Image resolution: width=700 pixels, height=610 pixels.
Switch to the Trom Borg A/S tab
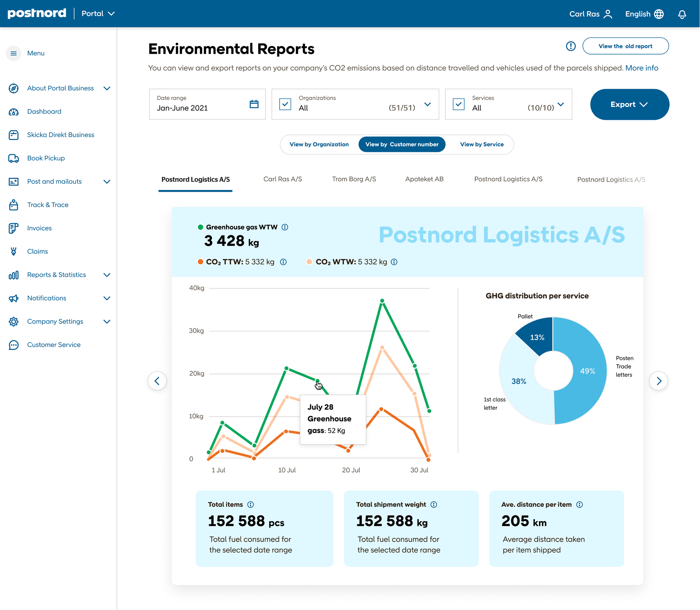354,179
